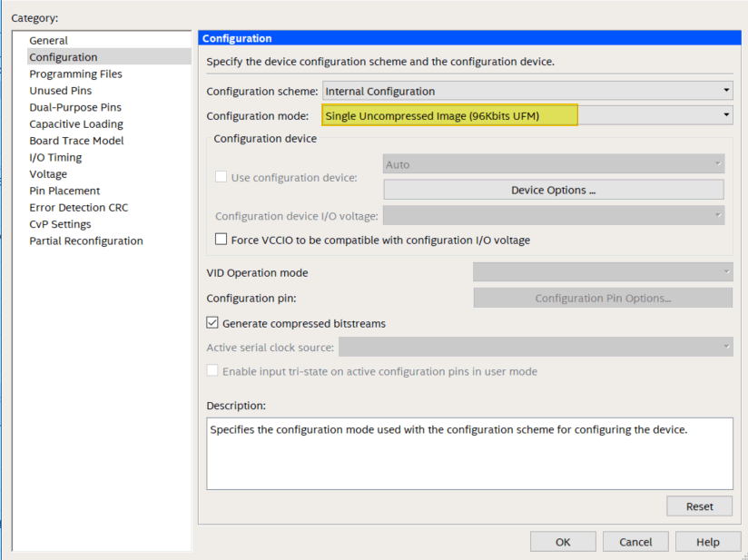Image resolution: width=748 pixels, height=560 pixels.
Task: Select Dual-Purpose Pins category
Action: click(x=74, y=108)
